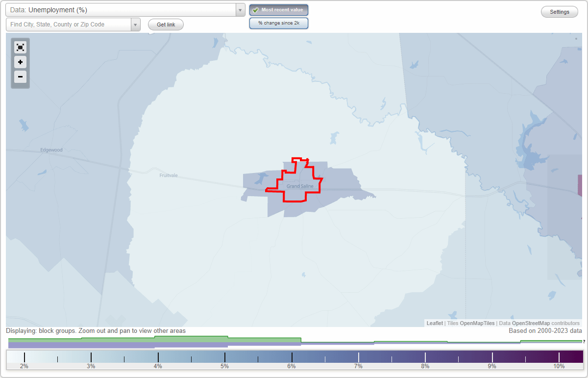588x378 pixels.
Task: Enable the Most recent value option
Action: (x=279, y=10)
